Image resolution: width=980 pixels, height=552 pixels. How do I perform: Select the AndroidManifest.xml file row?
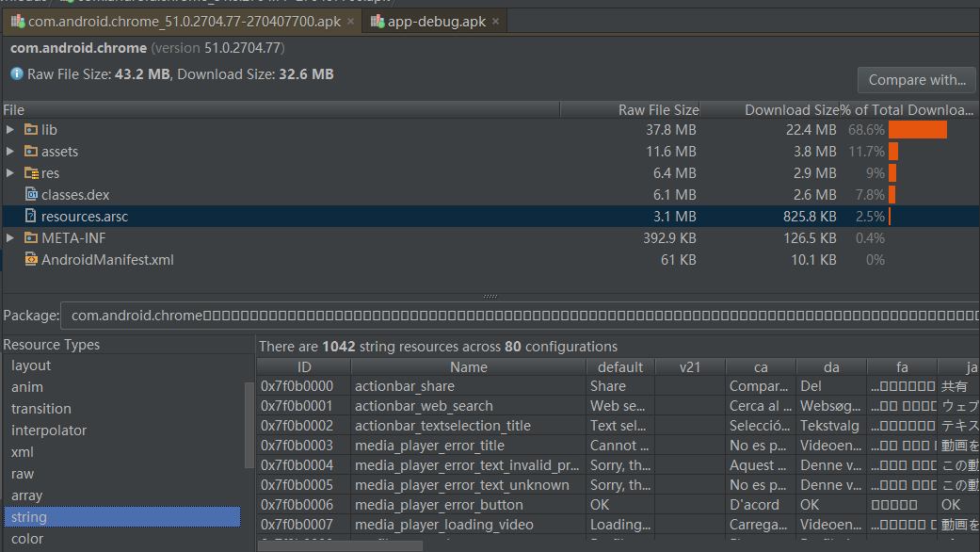click(490, 259)
